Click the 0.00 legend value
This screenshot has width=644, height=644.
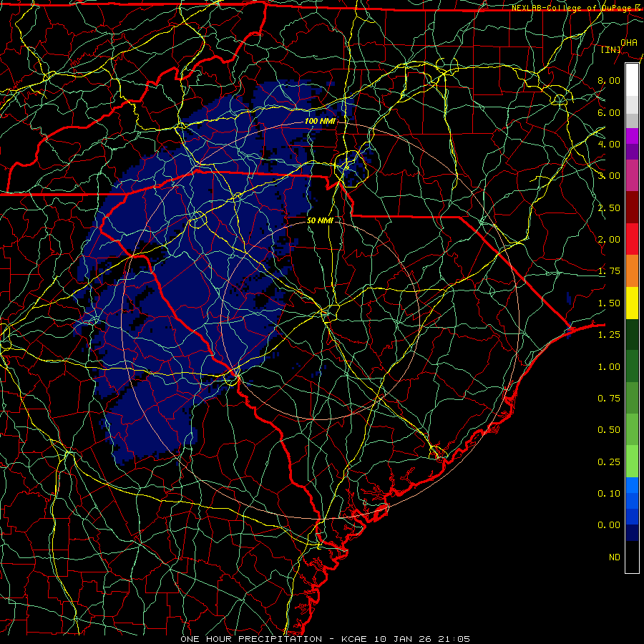(x=609, y=525)
